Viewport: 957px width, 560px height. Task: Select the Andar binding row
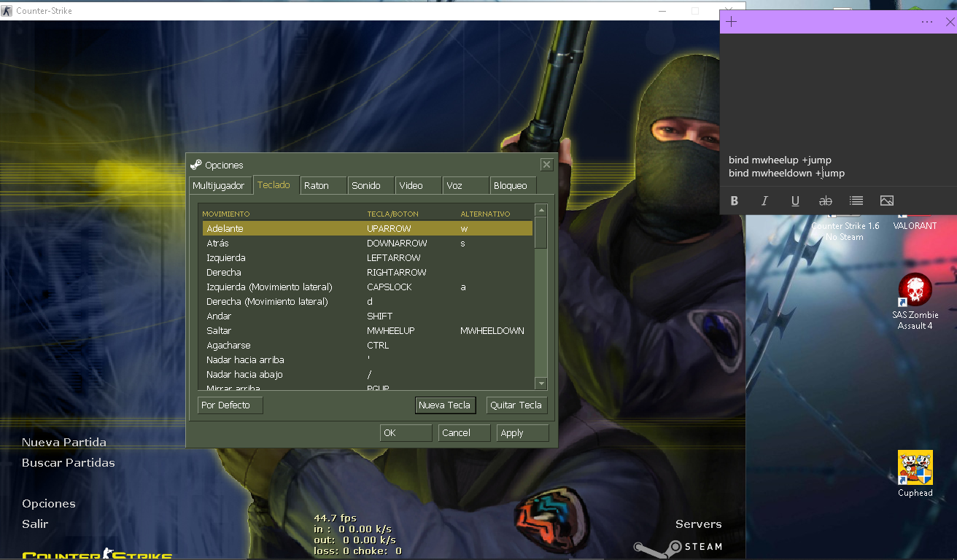pos(368,316)
